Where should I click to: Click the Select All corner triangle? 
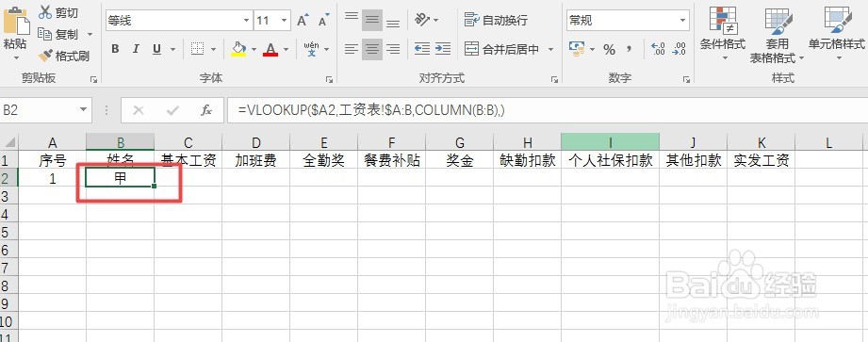click(9, 142)
